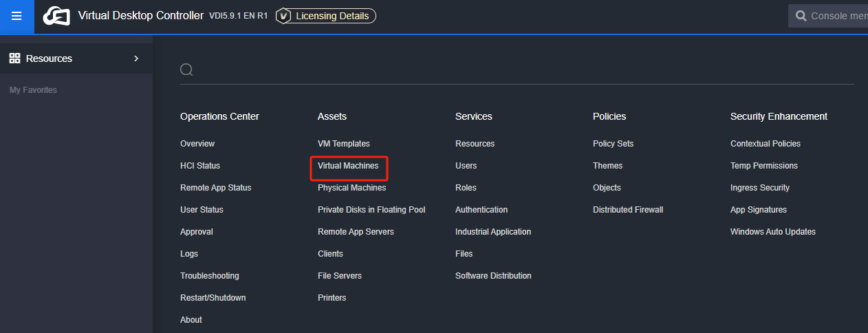Go to VM Templates
The width and height of the screenshot is (868, 333).
343,144
